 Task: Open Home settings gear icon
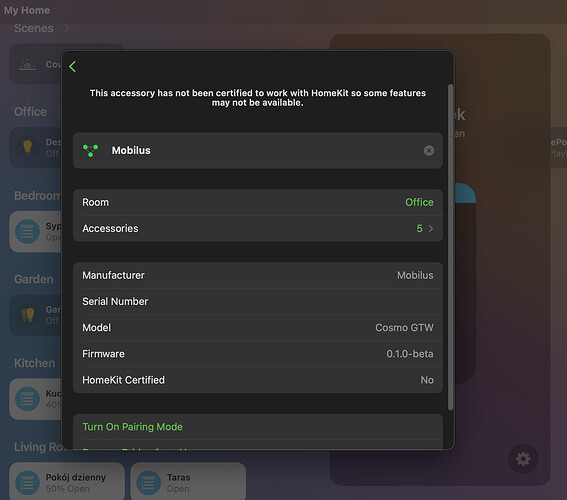coord(523,459)
